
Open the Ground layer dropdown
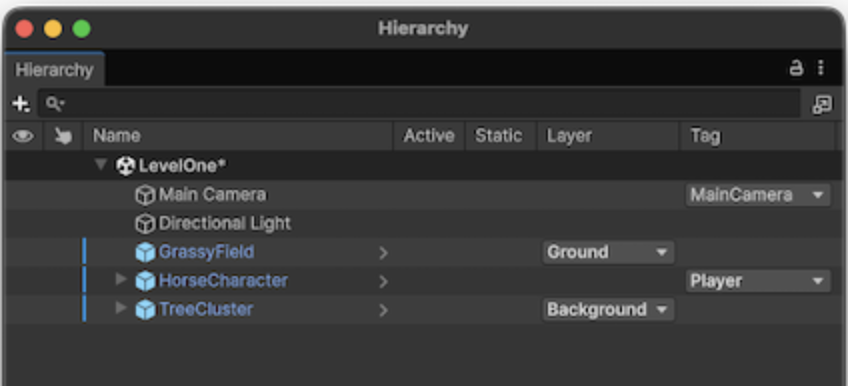[x=608, y=252]
